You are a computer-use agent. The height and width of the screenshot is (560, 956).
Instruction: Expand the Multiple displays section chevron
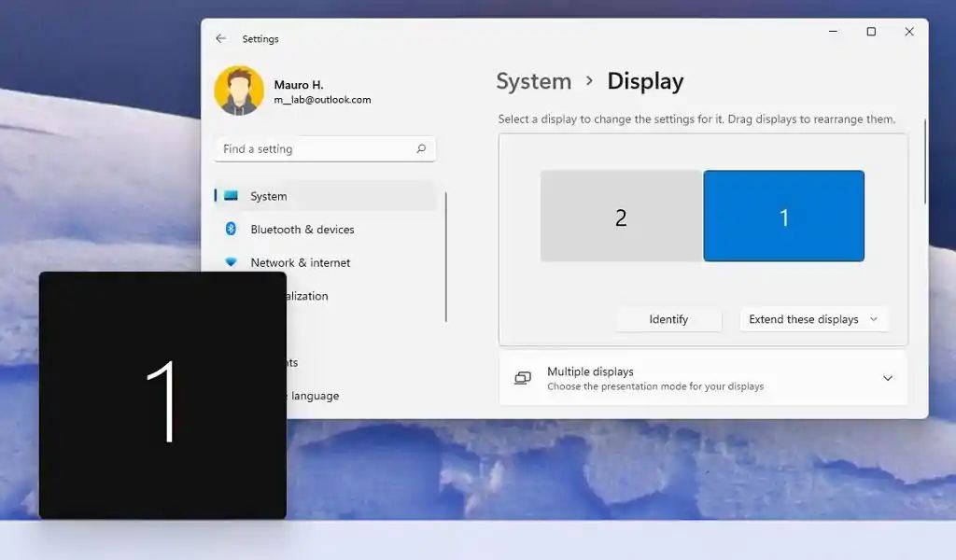point(887,378)
